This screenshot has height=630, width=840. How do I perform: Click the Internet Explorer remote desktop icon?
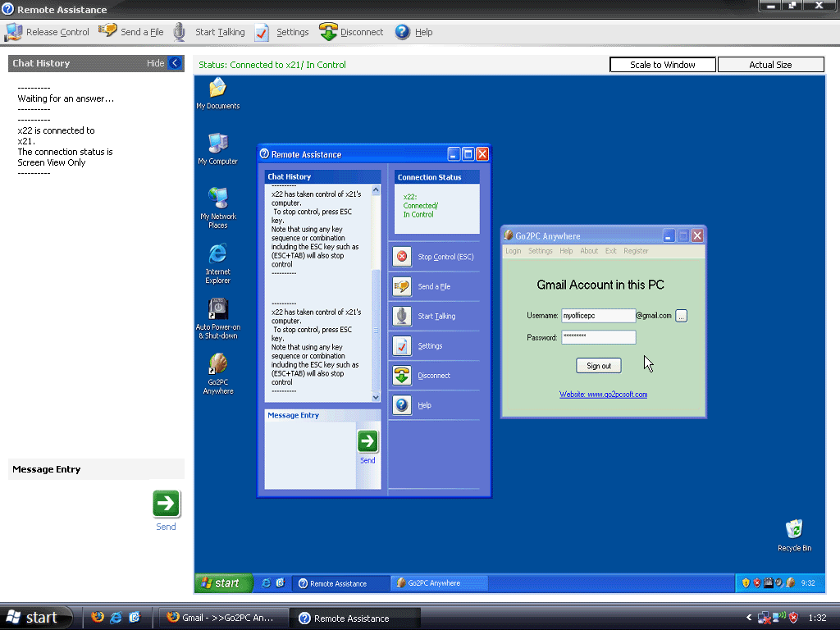pos(217,263)
